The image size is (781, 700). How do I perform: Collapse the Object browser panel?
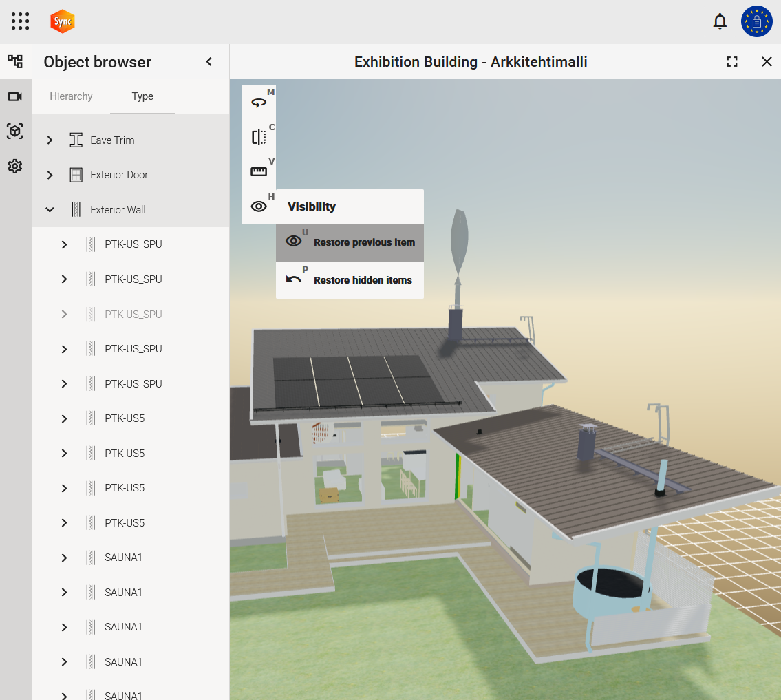coord(209,62)
